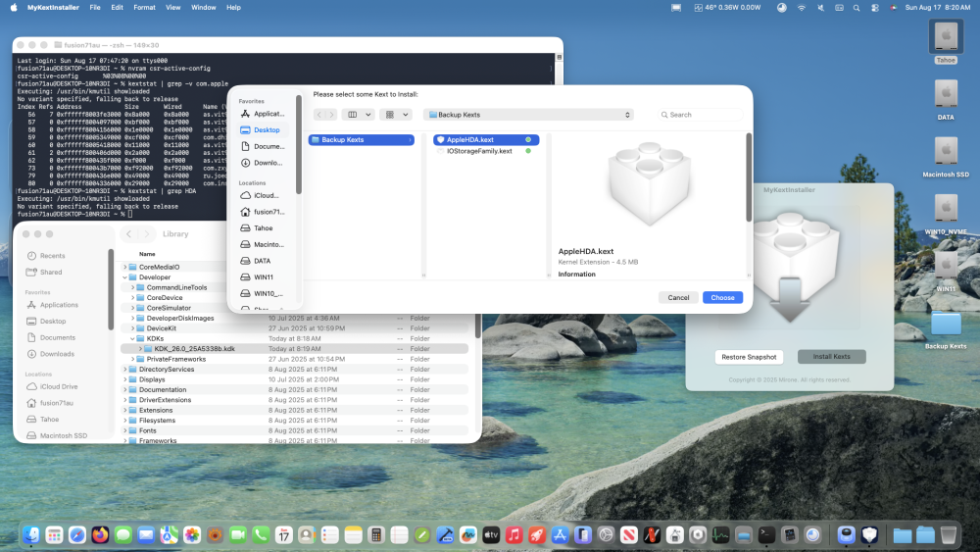Viewport: 980px width, 552px height.
Task: Click the Finder window back arrow
Action: point(128,233)
